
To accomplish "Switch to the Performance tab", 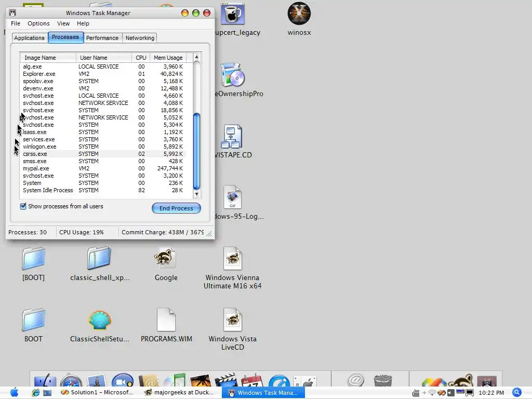I will [x=102, y=38].
